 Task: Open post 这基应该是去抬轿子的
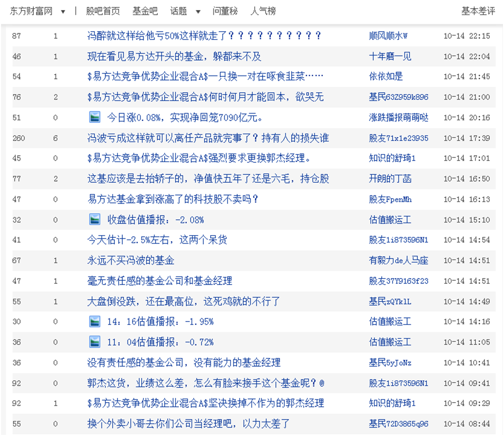208,179
